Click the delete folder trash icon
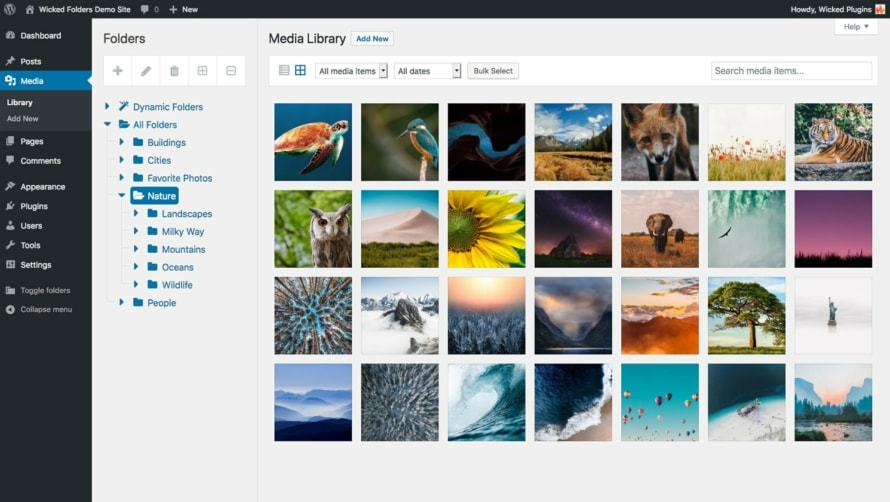 pyautogui.click(x=174, y=71)
